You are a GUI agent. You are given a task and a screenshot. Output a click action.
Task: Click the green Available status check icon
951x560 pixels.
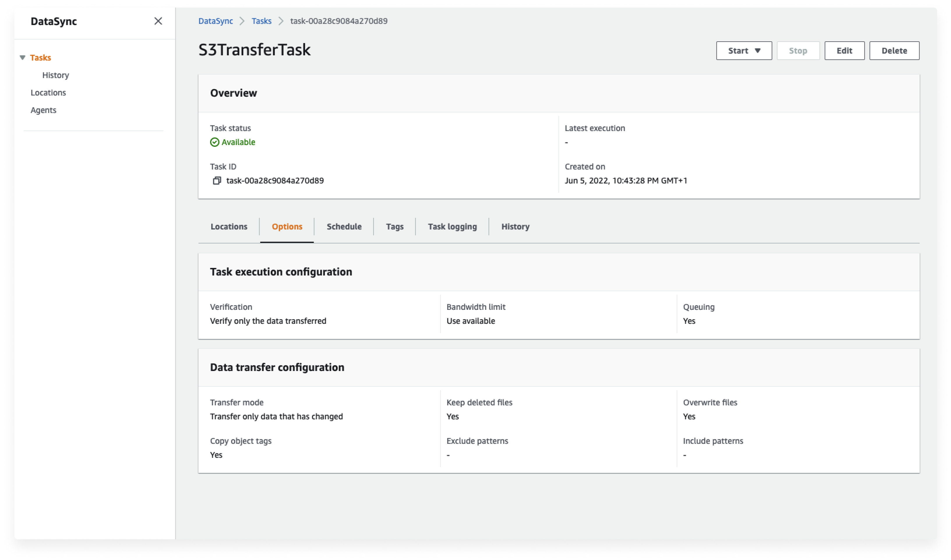215,142
